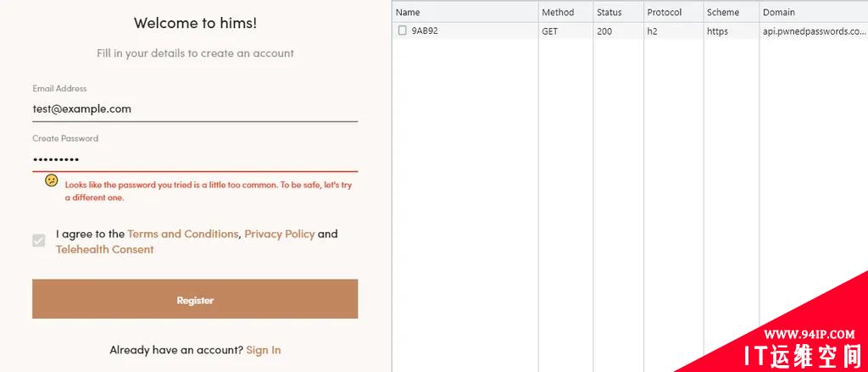Open the Telehealth Consent link
Screen dimensions: 868x372
click(x=104, y=250)
